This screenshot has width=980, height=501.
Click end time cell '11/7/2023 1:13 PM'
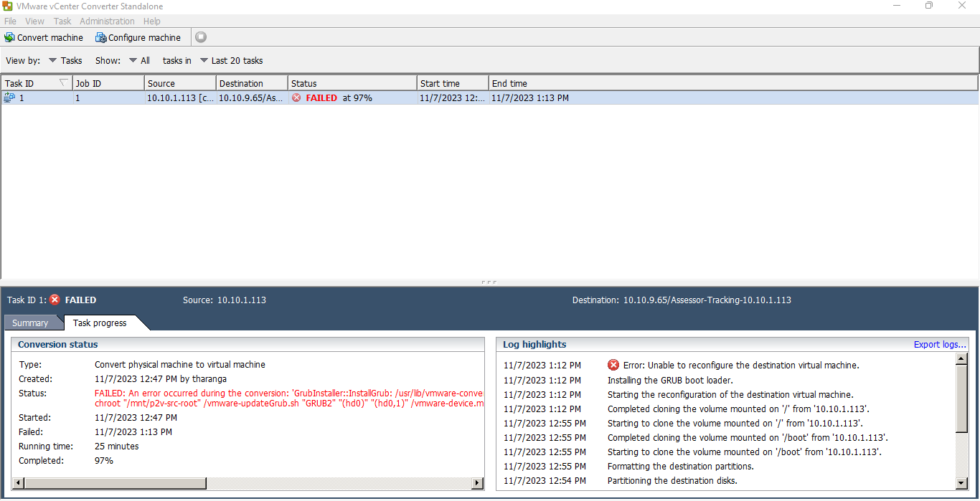click(x=530, y=97)
